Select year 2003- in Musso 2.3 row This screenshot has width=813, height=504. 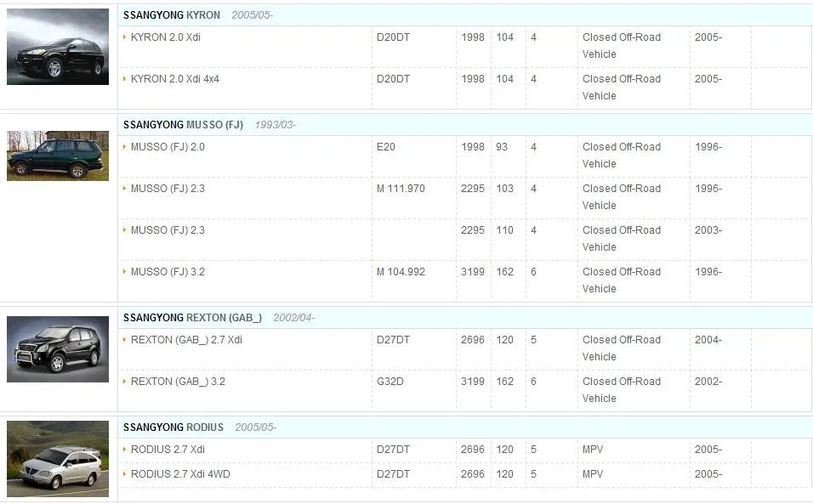[x=708, y=230]
